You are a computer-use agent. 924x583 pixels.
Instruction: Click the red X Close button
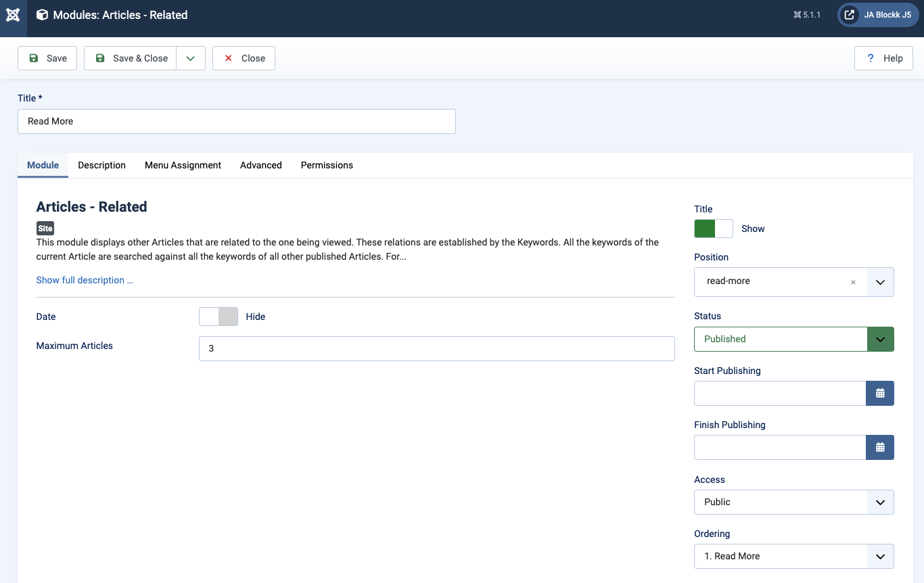tap(244, 58)
